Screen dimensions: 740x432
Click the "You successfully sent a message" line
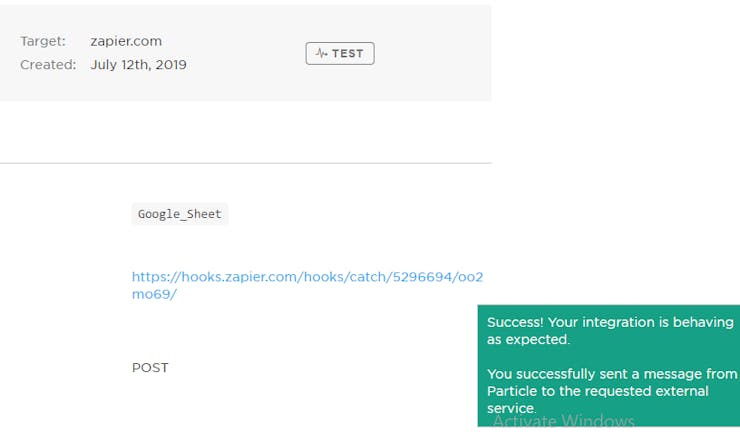coord(612,374)
